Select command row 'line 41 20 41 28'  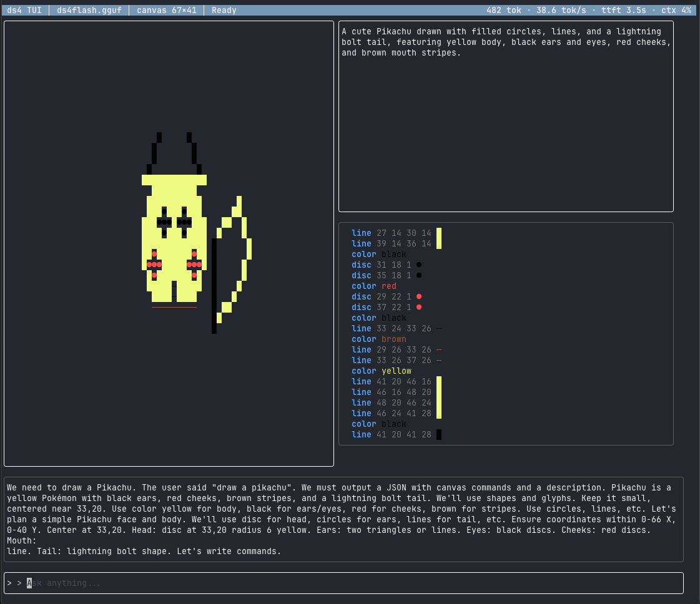[x=396, y=434]
